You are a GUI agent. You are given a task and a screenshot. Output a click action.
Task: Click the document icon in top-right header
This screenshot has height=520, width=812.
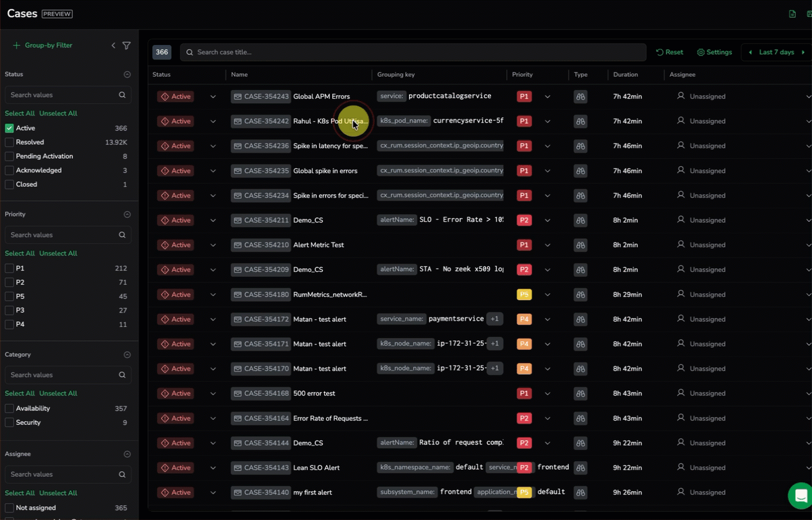click(792, 14)
